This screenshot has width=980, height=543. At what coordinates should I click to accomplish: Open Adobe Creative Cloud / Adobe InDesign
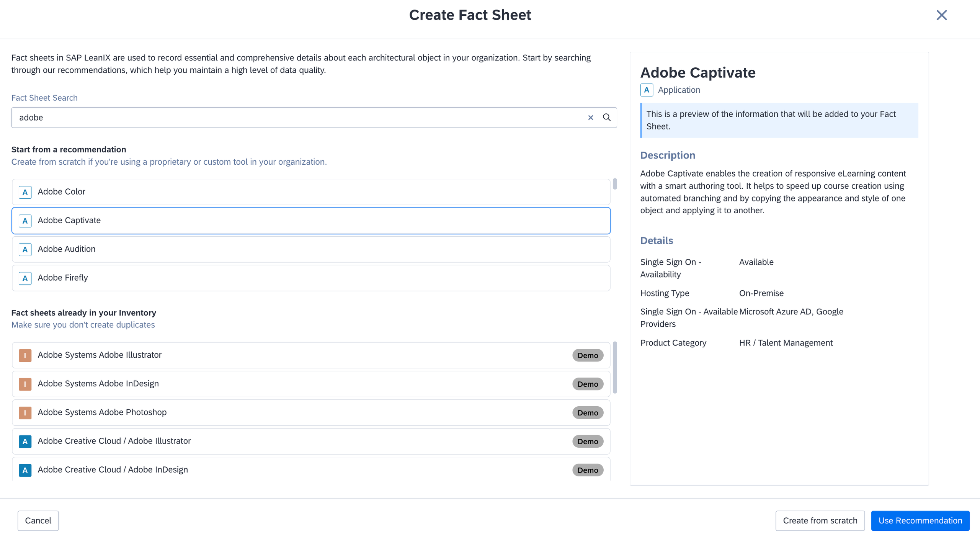pyautogui.click(x=311, y=469)
